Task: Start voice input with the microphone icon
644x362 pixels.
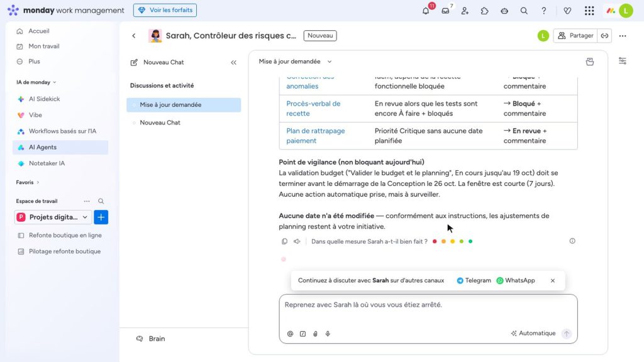Action: click(328, 334)
